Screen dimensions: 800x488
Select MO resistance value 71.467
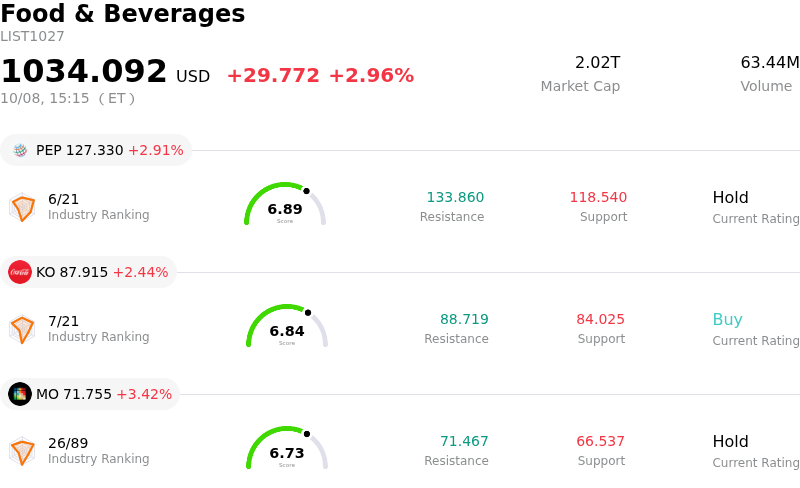point(464,441)
